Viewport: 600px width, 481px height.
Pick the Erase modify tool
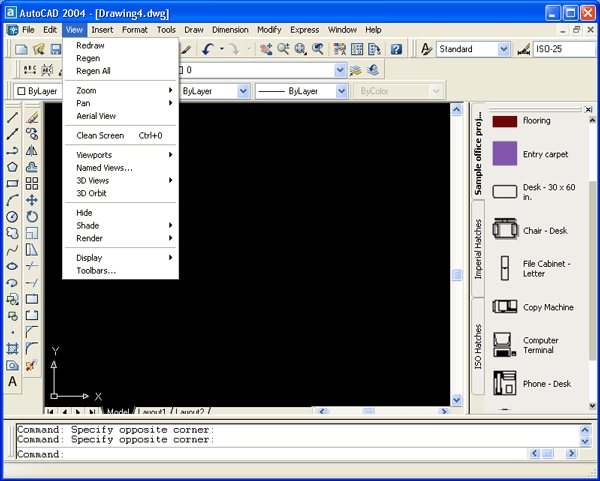pyautogui.click(x=32, y=118)
